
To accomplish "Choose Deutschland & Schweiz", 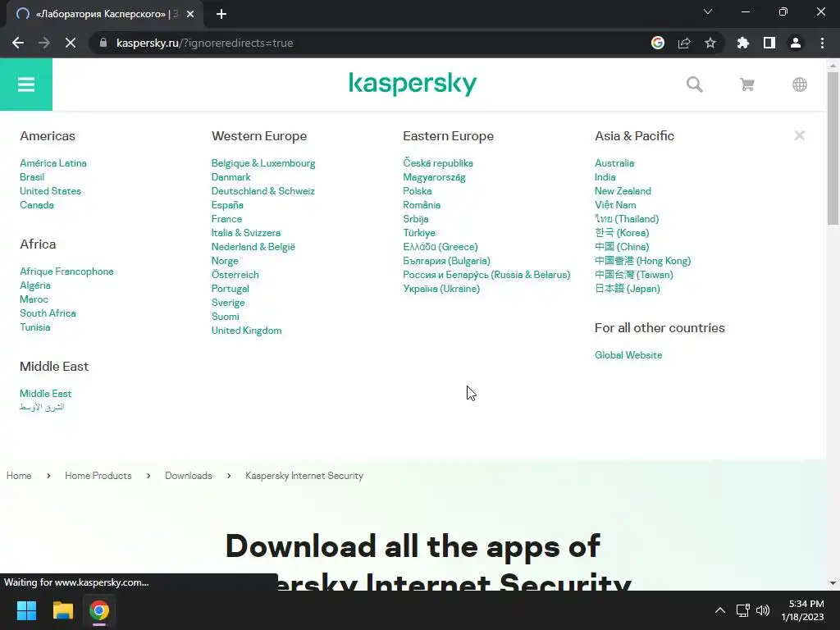I will pyautogui.click(x=262, y=190).
